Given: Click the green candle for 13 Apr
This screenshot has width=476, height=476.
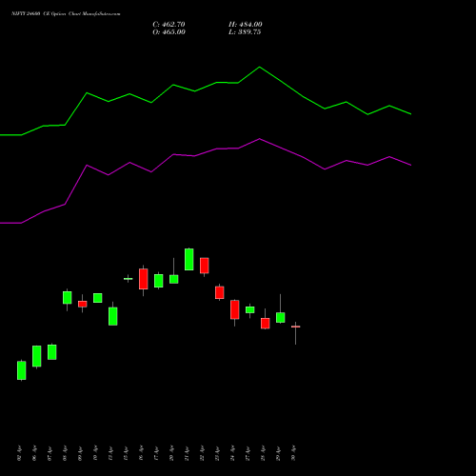Looking at the screenshot, I should point(113,316).
